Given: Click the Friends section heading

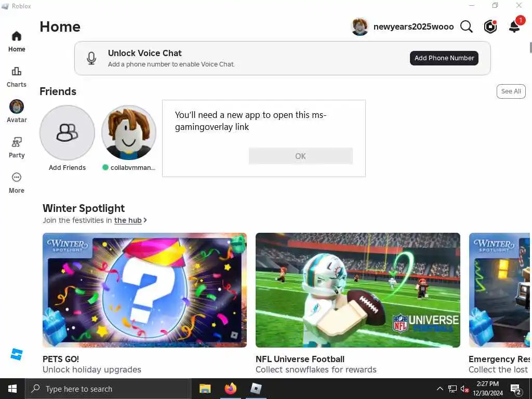Looking at the screenshot, I should click(58, 91).
